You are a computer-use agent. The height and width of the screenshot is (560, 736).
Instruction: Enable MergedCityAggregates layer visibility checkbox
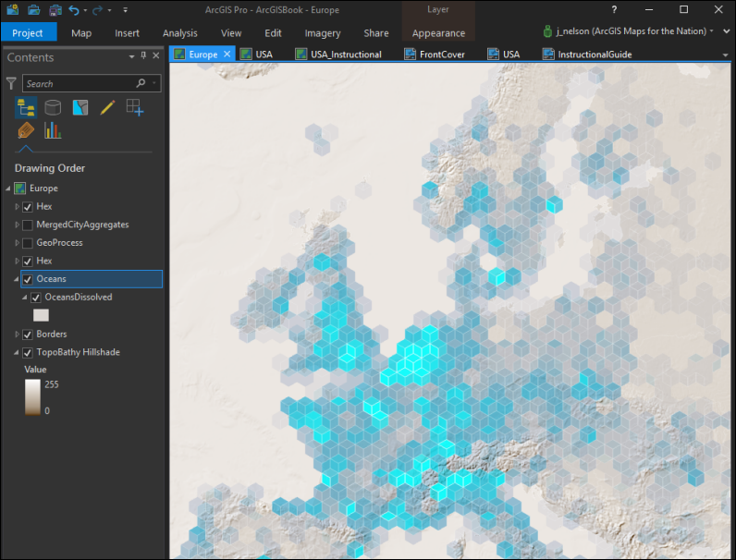click(x=28, y=225)
